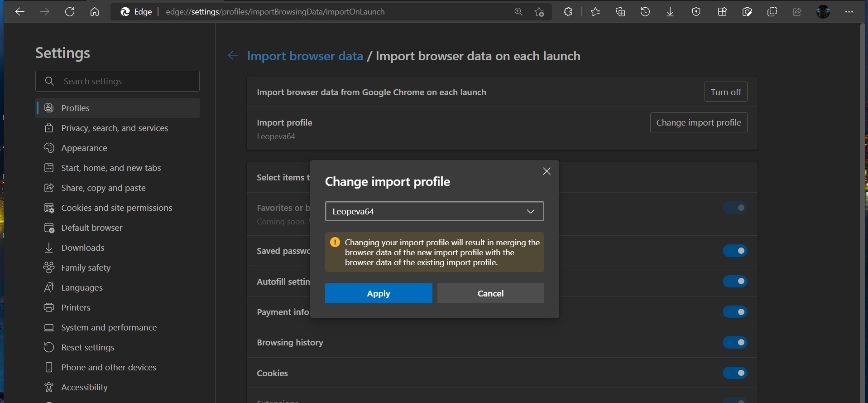Open Share, copy and paste settings

pyautogui.click(x=118, y=188)
